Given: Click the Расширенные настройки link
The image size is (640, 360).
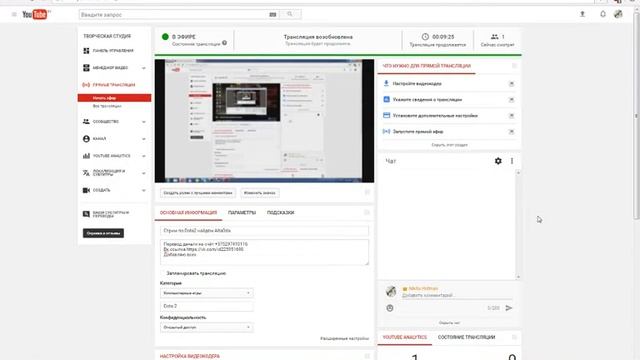Looking at the screenshot, I should pos(344,338).
